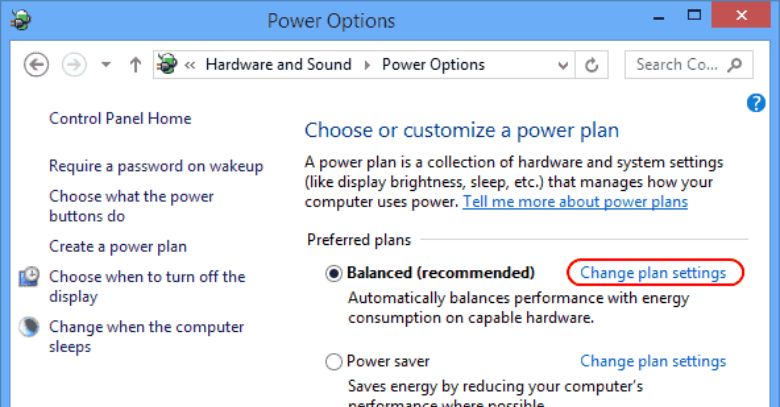The width and height of the screenshot is (780, 407).
Task: Click the Back navigation arrow
Action: tap(36, 65)
